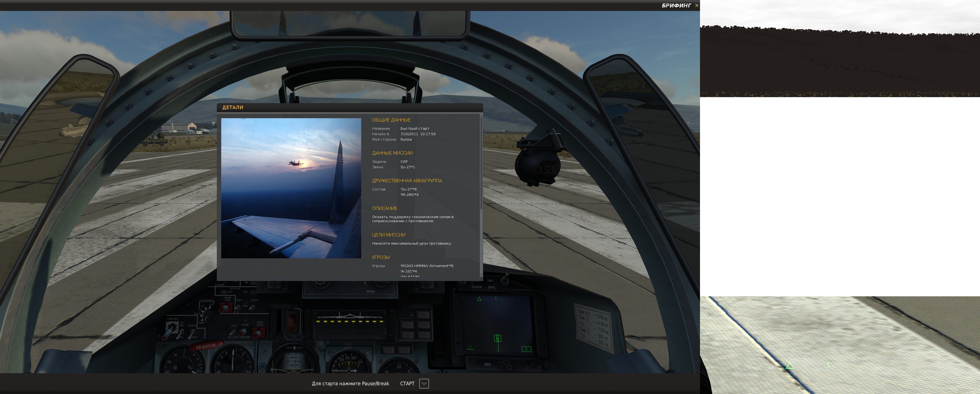Screen dimensions: 980x394
Task: Click the friendly group entry 'Su-27'*6
Action: pyautogui.click(x=408, y=189)
